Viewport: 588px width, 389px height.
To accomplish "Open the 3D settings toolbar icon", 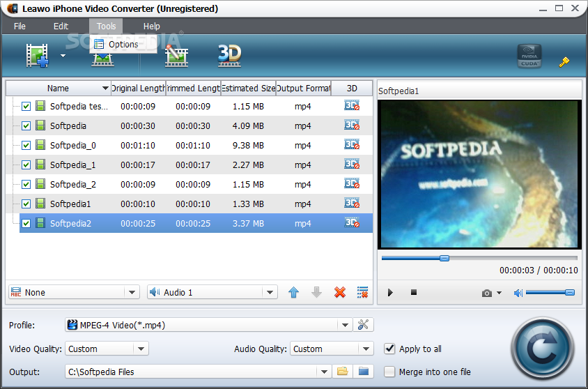I will [x=229, y=56].
